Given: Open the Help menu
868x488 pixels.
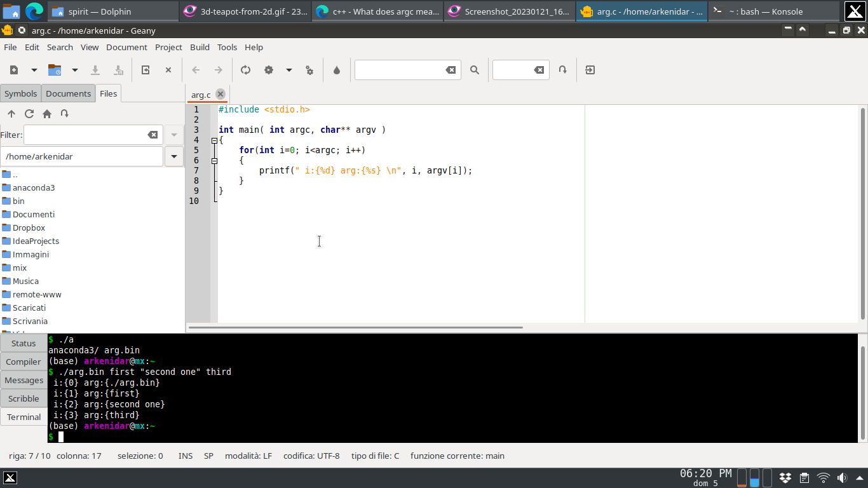Looking at the screenshot, I should tap(254, 47).
